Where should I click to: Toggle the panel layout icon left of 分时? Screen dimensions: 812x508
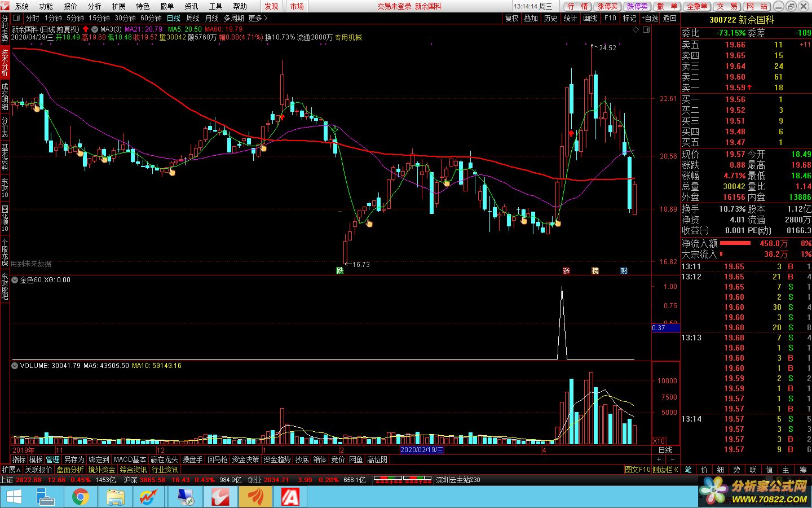(x=16, y=18)
